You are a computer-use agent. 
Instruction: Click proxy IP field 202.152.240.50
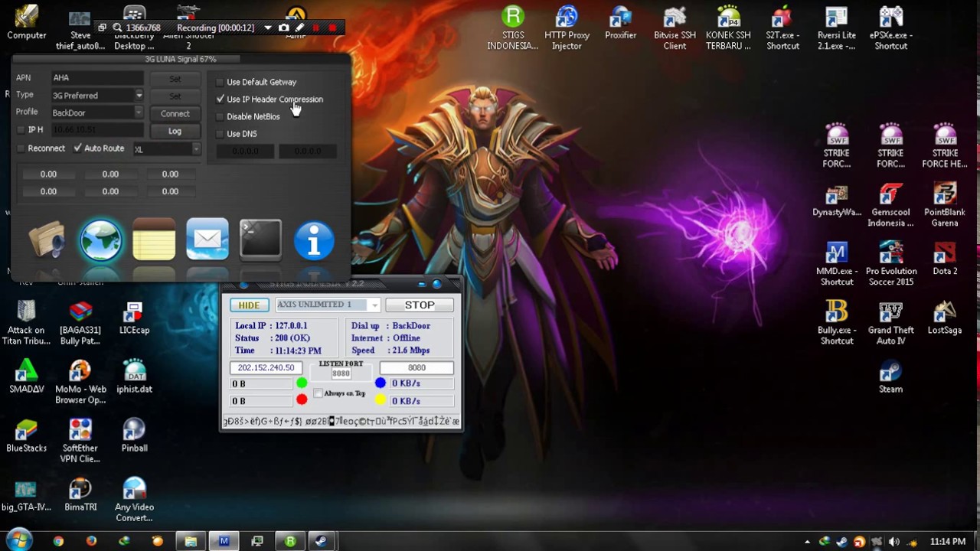pos(266,368)
